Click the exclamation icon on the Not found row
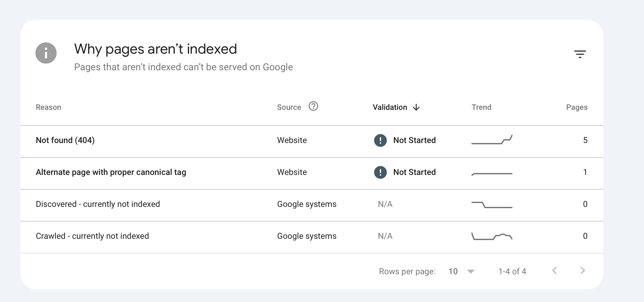 (380, 140)
